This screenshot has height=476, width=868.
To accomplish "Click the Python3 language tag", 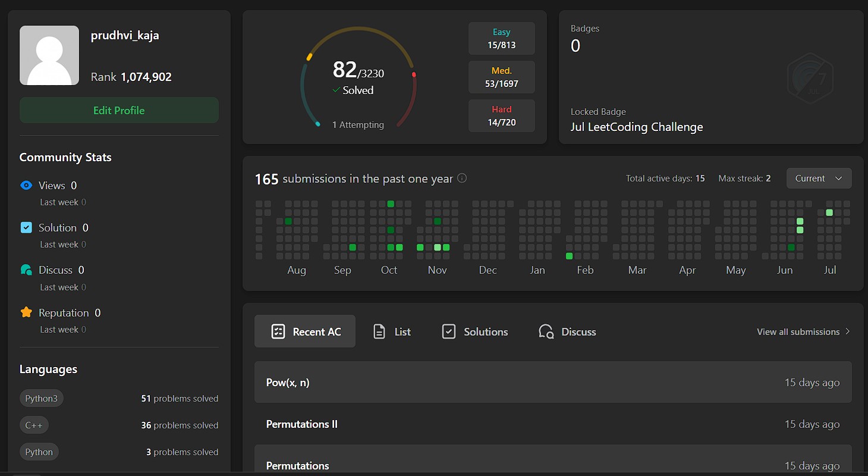I will (x=41, y=398).
